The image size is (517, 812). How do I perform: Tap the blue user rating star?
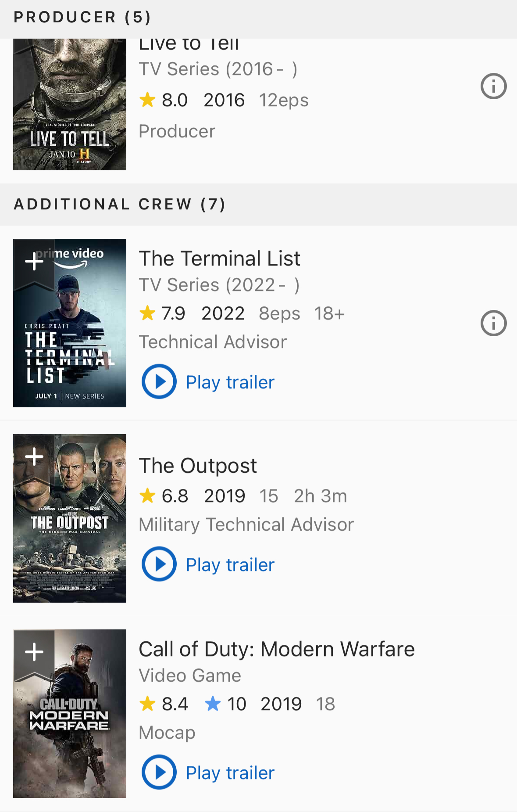[213, 704]
